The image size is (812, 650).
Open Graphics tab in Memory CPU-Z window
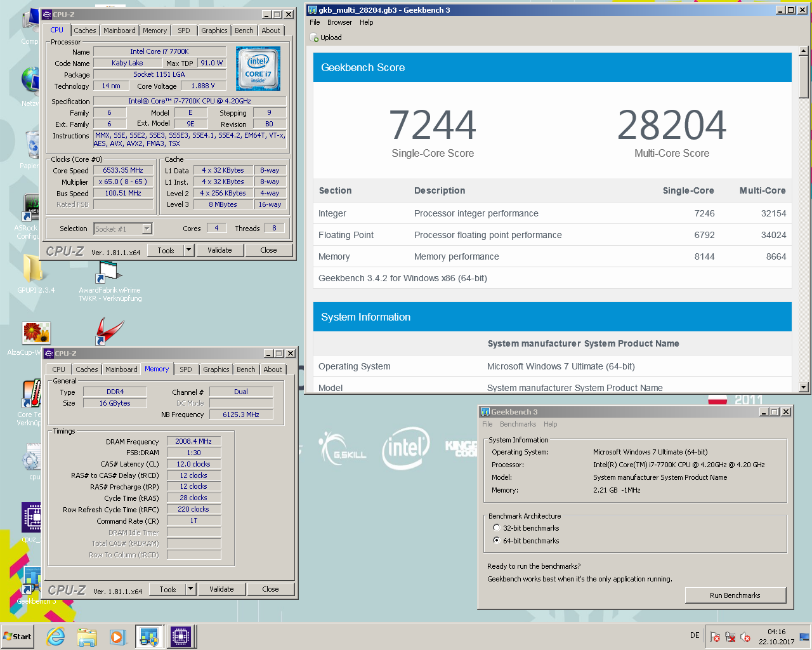point(216,369)
